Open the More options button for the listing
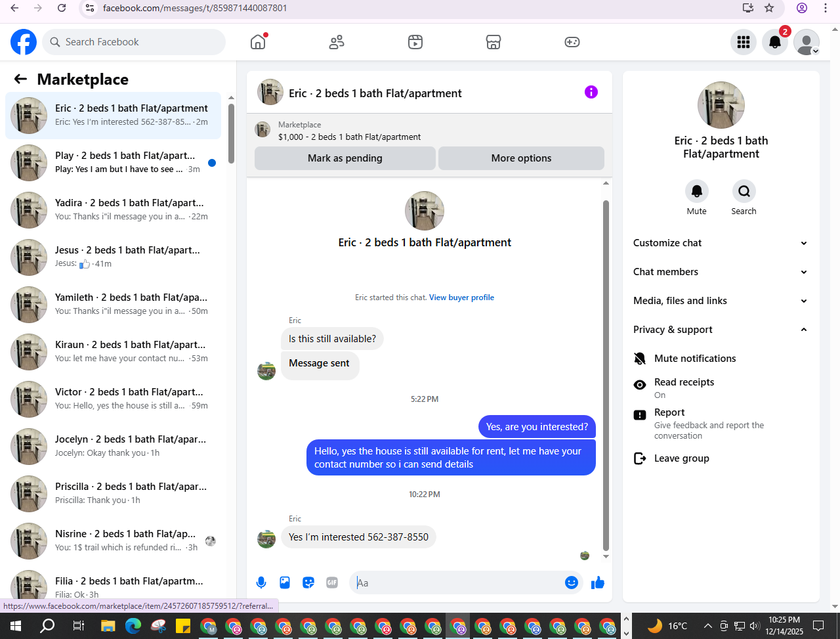The width and height of the screenshot is (840, 639). pos(521,158)
